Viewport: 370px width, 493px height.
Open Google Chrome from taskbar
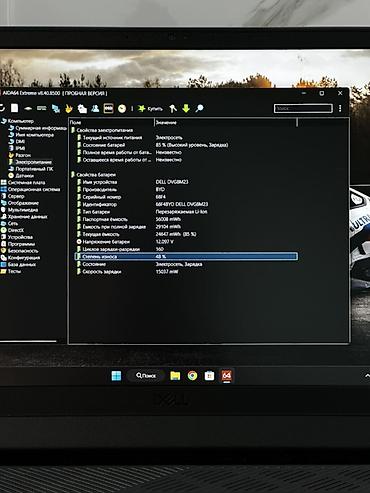[192, 376]
